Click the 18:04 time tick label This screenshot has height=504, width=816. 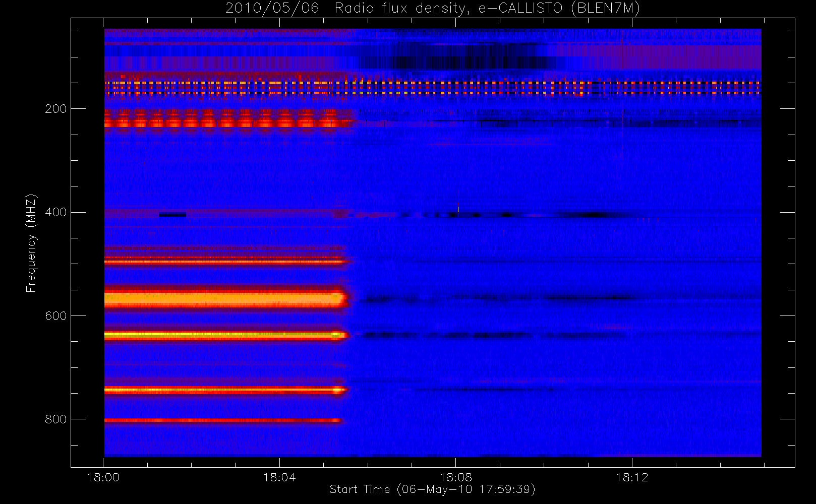(x=279, y=477)
